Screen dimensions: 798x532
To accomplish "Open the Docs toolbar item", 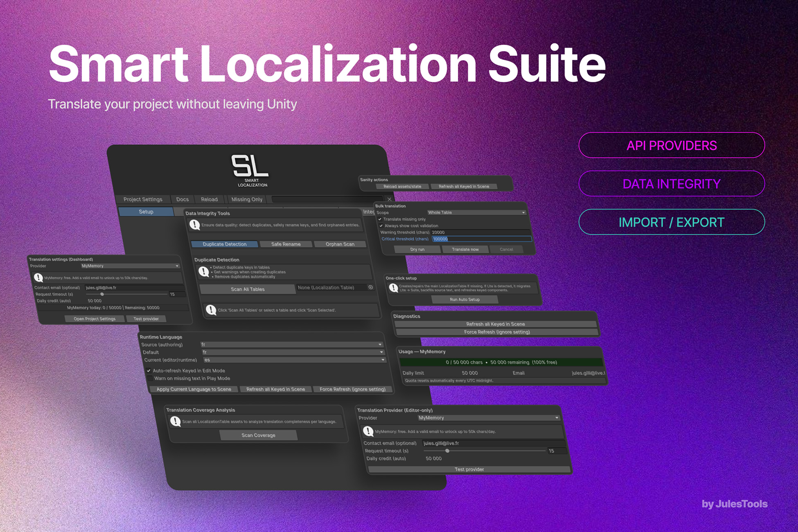I will (x=183, y=199).
